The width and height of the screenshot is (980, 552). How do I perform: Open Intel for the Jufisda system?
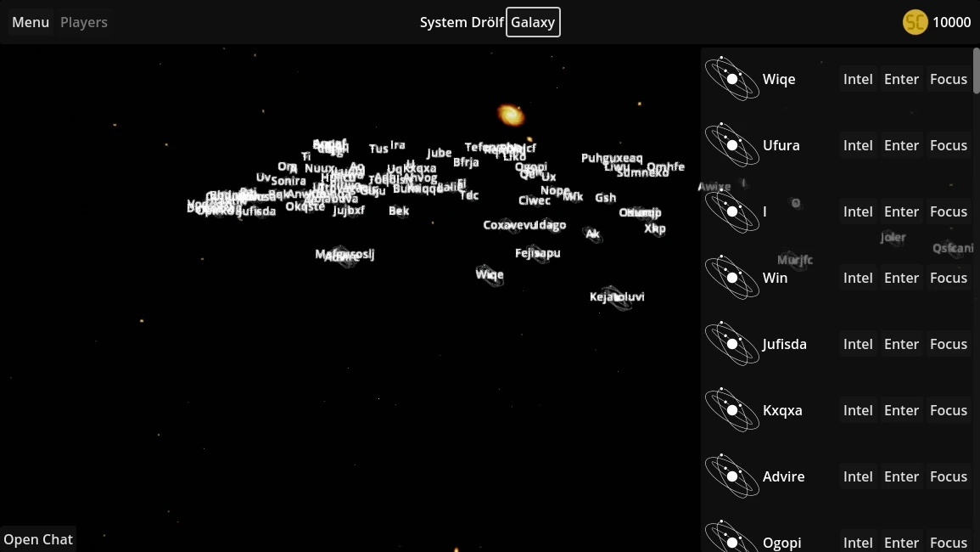[x=858, y=344]
